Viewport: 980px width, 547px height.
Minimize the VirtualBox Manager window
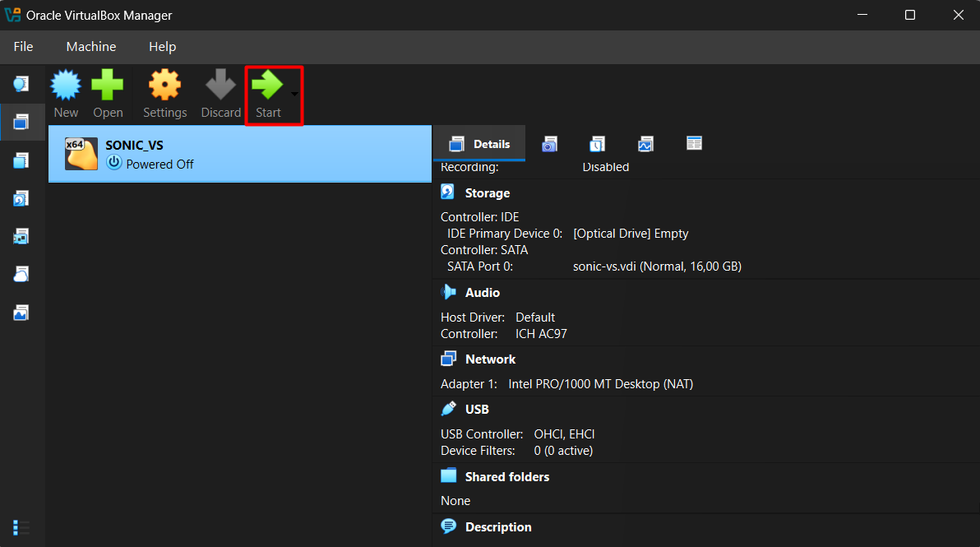coord(862,15)
